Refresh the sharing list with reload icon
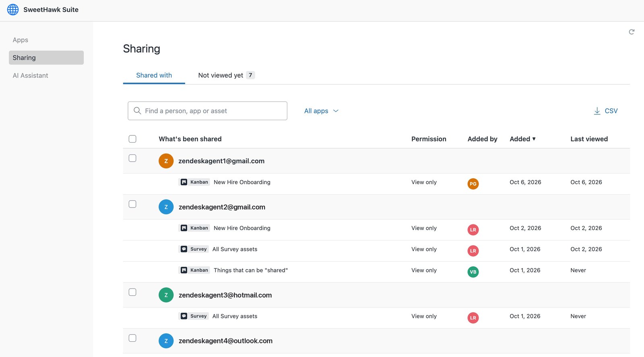644x357 pixels. [632, 32]
